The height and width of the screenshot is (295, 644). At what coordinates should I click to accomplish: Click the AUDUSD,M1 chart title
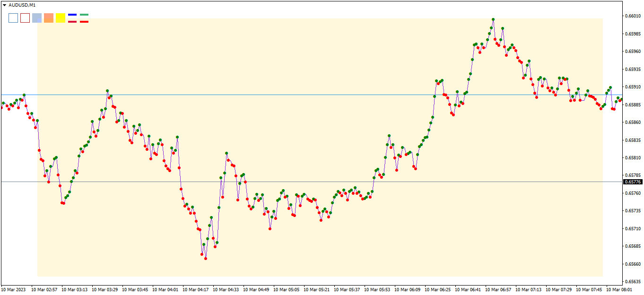22,5
